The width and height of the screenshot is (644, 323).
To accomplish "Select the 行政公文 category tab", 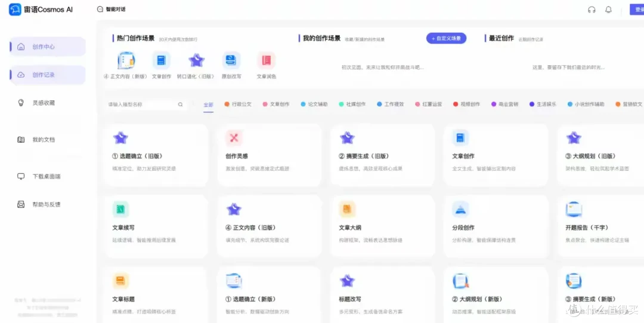I will (238, 104).
